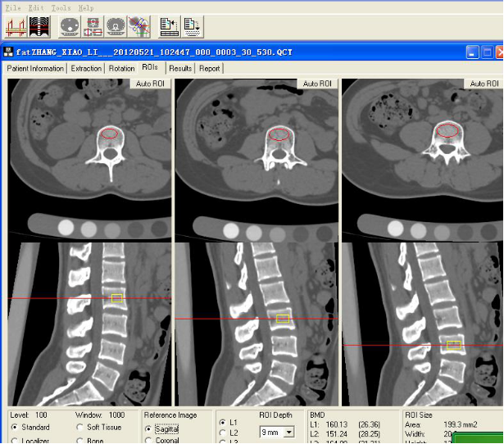The width and height of the screenshot is (504, 444).
Task: Click Auto ROI on the third axial image
Action: (484, 84)
